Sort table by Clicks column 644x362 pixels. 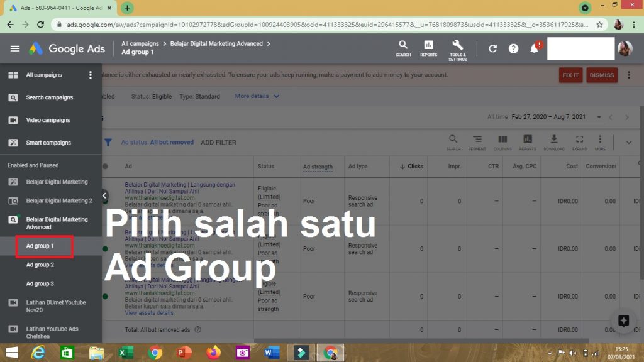tap(411, 167)
